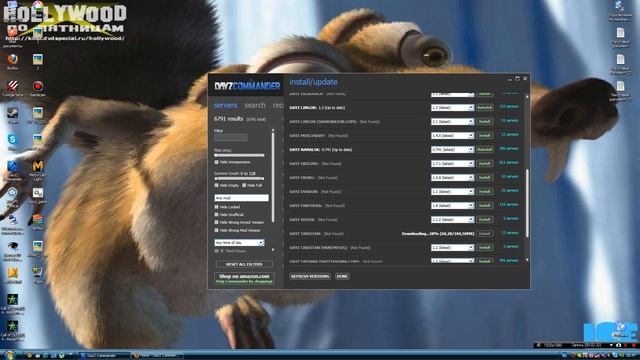
Task: Open Shop on amazon.com banner
Action: 244,278
